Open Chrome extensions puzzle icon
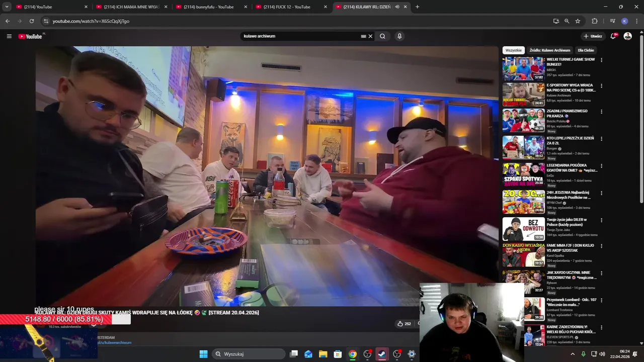The height and width of the screenshot is (362, 644). (595, 21)
